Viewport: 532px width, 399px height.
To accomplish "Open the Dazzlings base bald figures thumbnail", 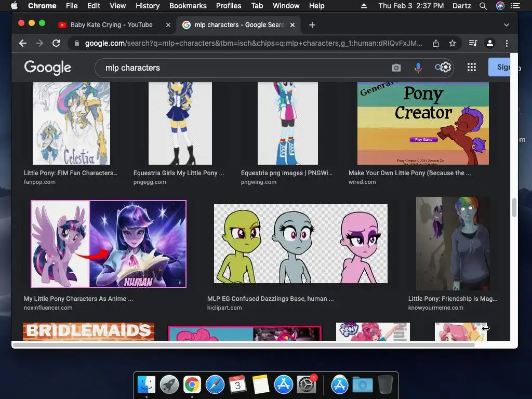I will (301, 244).
